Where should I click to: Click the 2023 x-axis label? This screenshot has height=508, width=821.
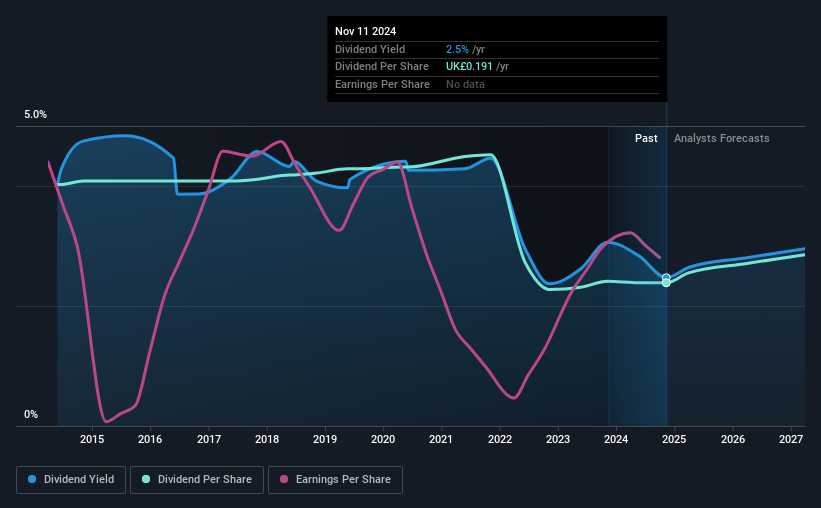click(x=558, y=439)
